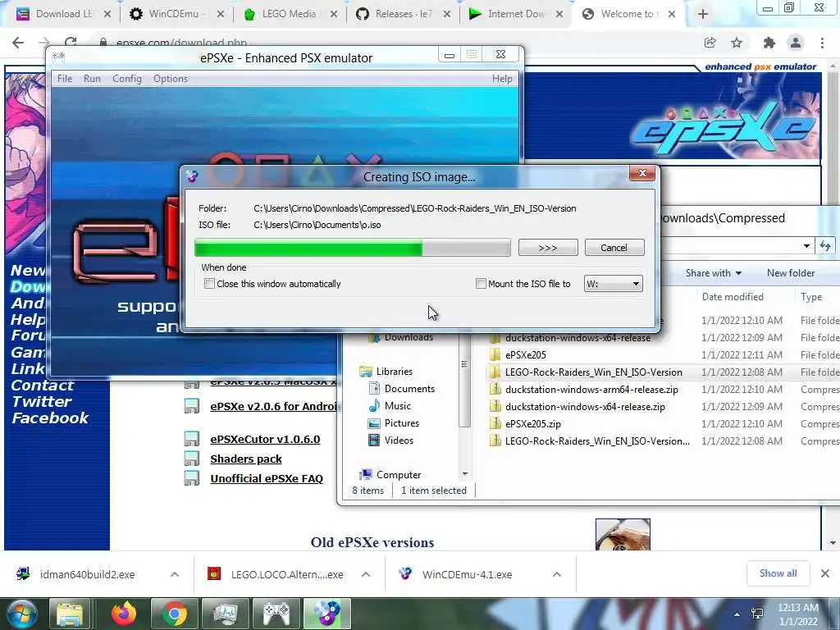Open Documents library in Explorer tree
Screen dimensions: 840x630
coord(409,389)
